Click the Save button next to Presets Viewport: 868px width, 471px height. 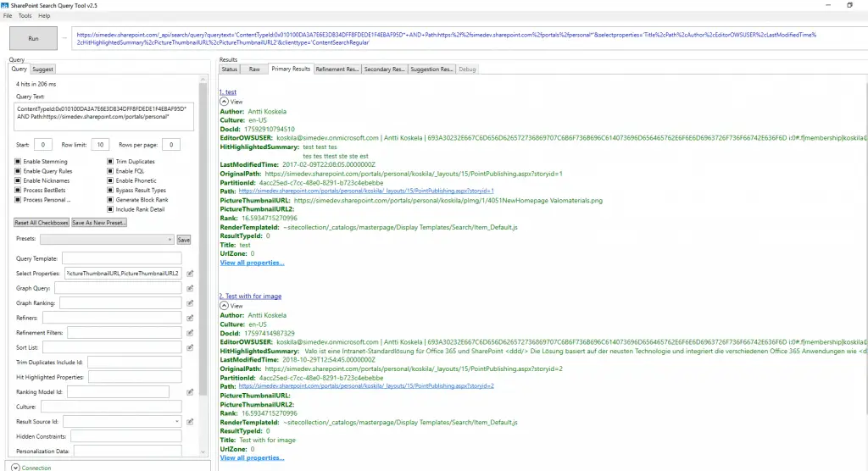pyautogui.click(x=184, y=240)
